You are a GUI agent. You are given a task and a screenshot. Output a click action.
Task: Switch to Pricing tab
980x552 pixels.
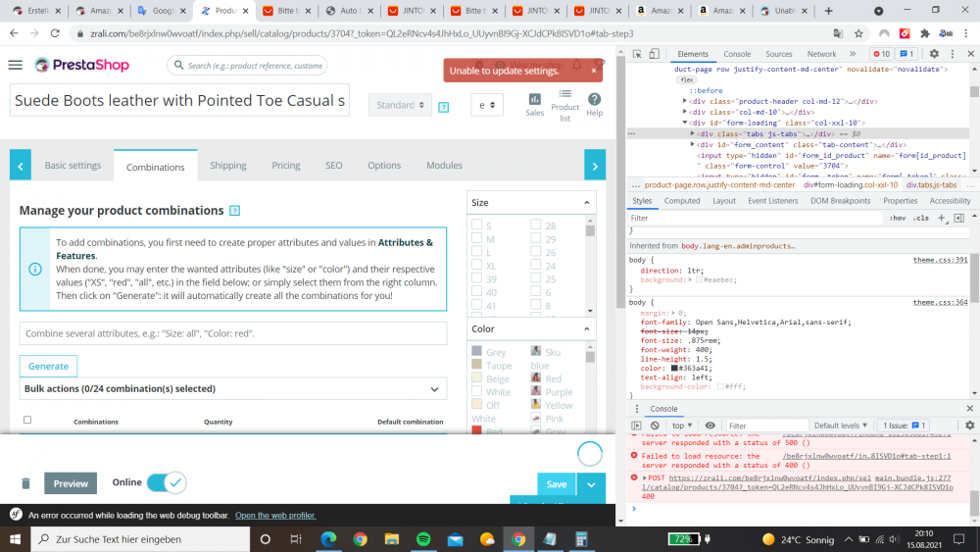[x=286, y=166]
